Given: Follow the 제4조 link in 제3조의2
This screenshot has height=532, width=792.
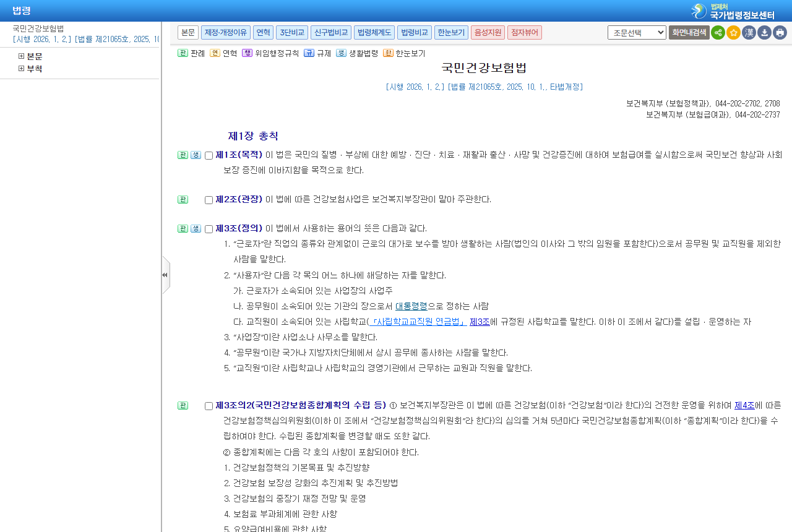Looking at the screenshot, I should [x=744, y=406].
